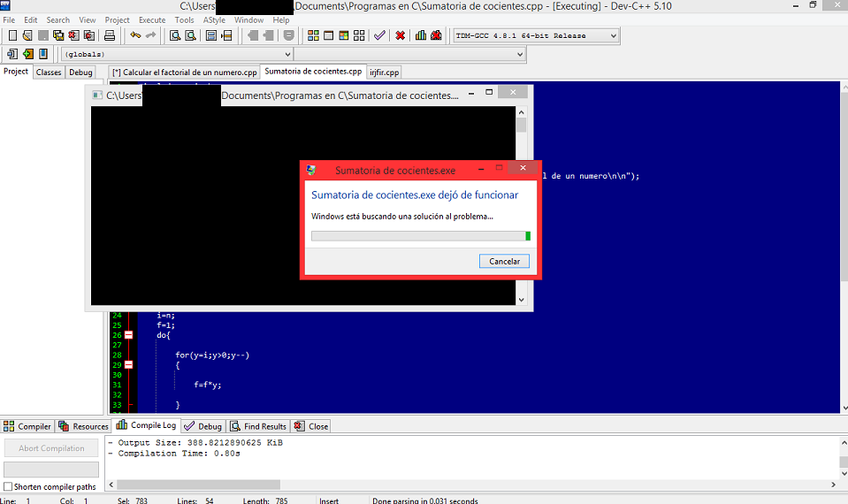Collapse the code fold at line 26
This screenshot has width=848, height=504.
click(x=129, y=335)
